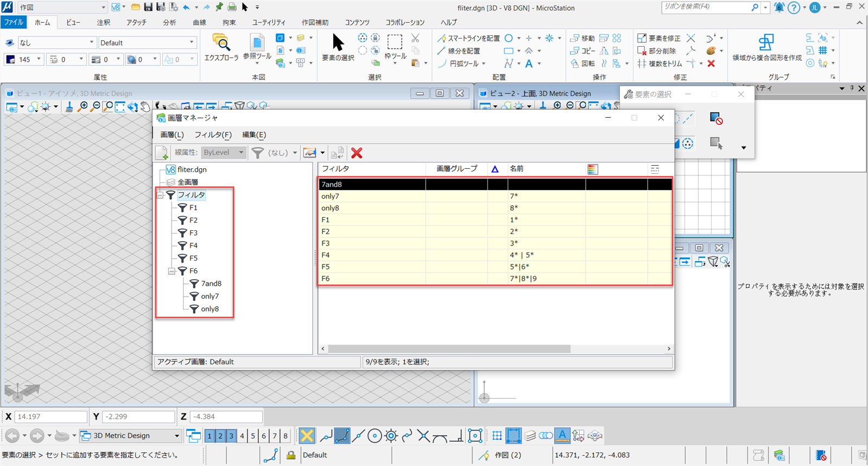Screen dimensions: 868x466
Task: Toggle view 5 button in view groups bar
Action: pos(253,436)
